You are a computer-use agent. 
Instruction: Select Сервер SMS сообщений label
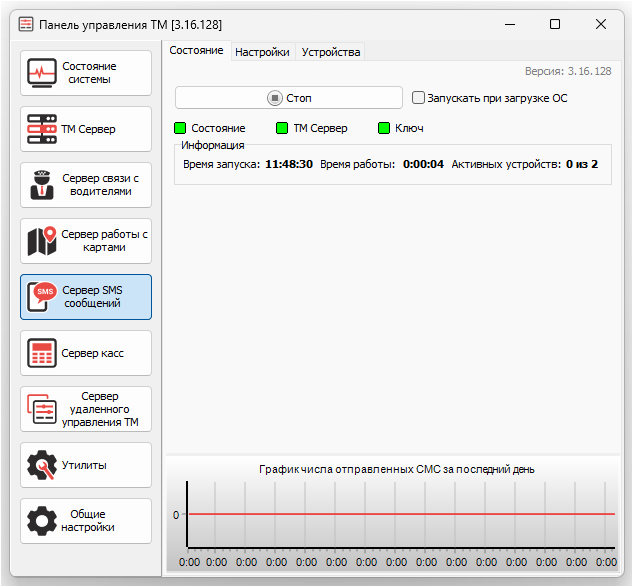click(92, 296)
